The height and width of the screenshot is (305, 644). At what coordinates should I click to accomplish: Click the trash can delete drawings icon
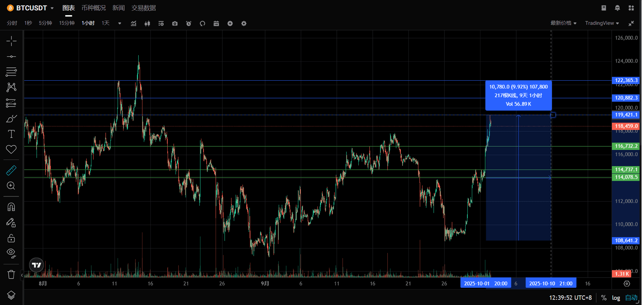[x=11, y=274]
